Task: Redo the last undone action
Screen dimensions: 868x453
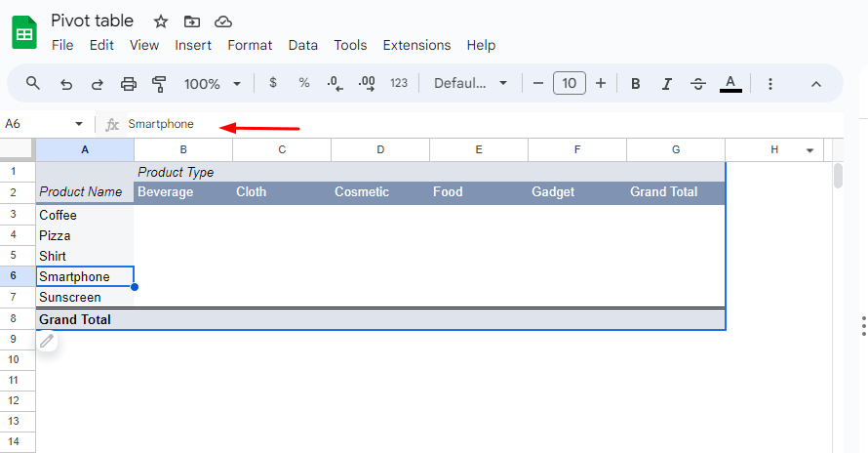Action: [97, 84]
